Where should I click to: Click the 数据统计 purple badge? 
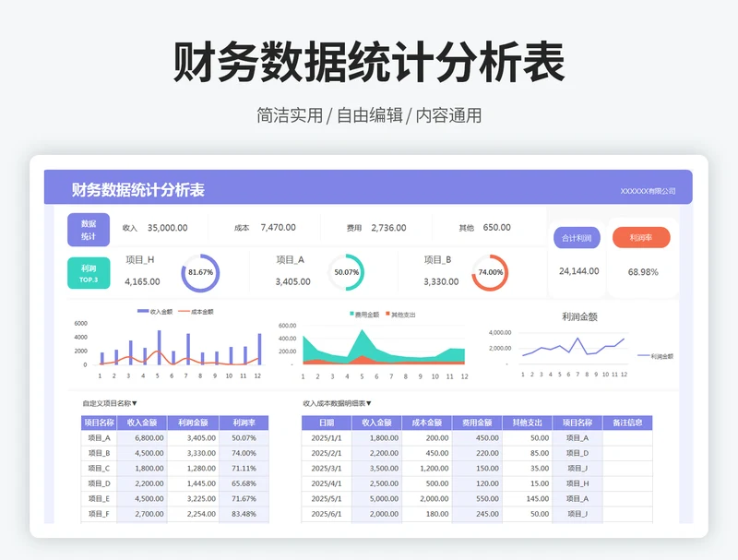[x=89, y=230]
